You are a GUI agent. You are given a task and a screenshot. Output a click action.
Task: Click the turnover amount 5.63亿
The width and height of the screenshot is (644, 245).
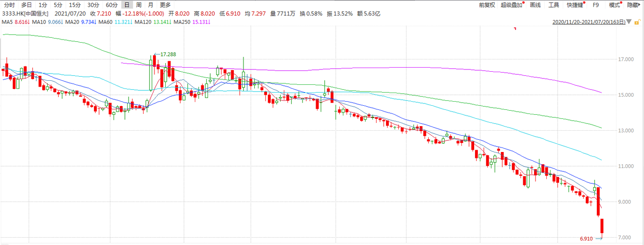pyautogui.click(x=371, y=14)
